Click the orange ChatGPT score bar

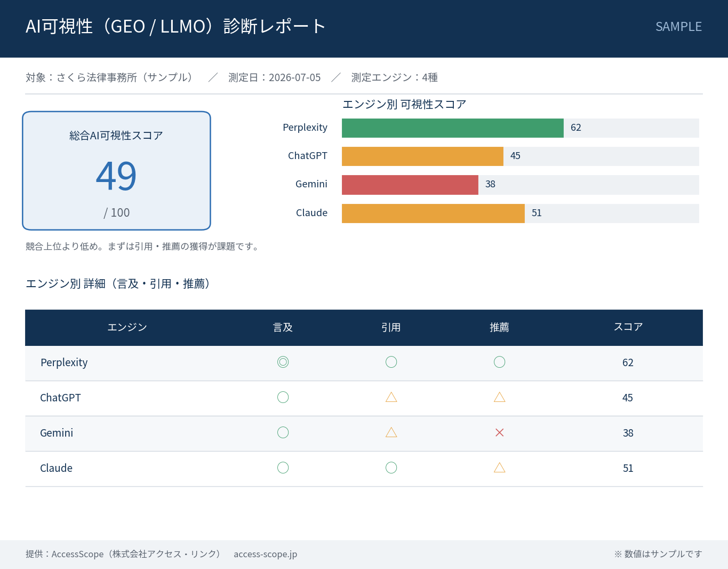tap(422, 156)
